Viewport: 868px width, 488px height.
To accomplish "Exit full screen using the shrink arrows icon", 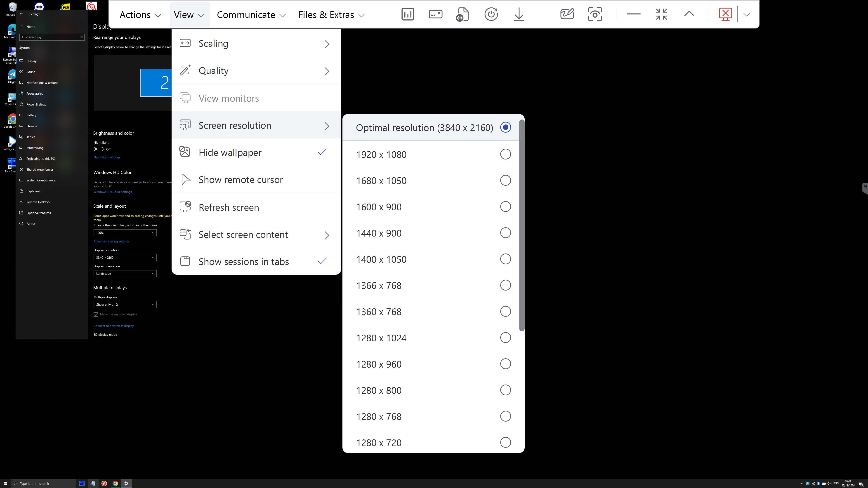I will pyautogui.click(x=661, y=14).
